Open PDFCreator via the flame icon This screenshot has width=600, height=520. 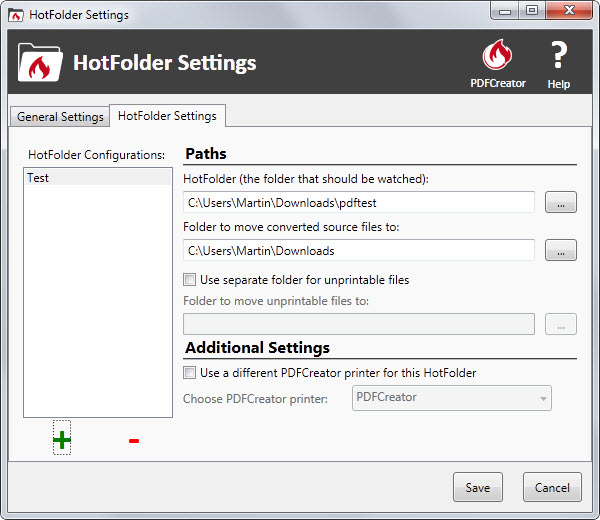pos(497,55)
